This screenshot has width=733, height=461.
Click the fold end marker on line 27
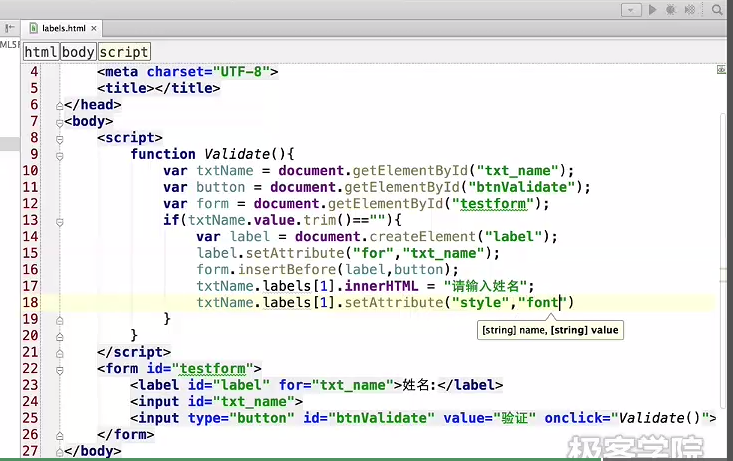point(59,453)
